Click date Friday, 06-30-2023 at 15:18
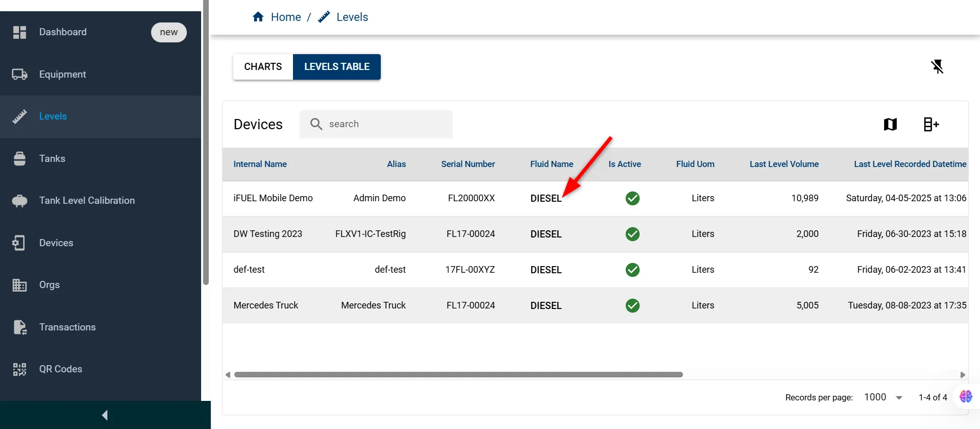This screenshot has height=429, width=980. tap(912, 234)
